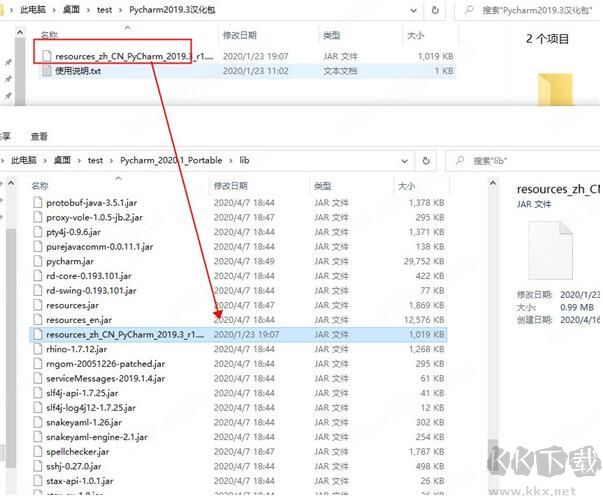603x498 pixels.
Task: Refresh the top Explorer window
Action: coord(435,10)
